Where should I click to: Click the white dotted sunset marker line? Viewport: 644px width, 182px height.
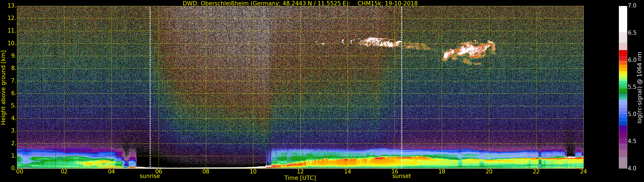point(402,87)
